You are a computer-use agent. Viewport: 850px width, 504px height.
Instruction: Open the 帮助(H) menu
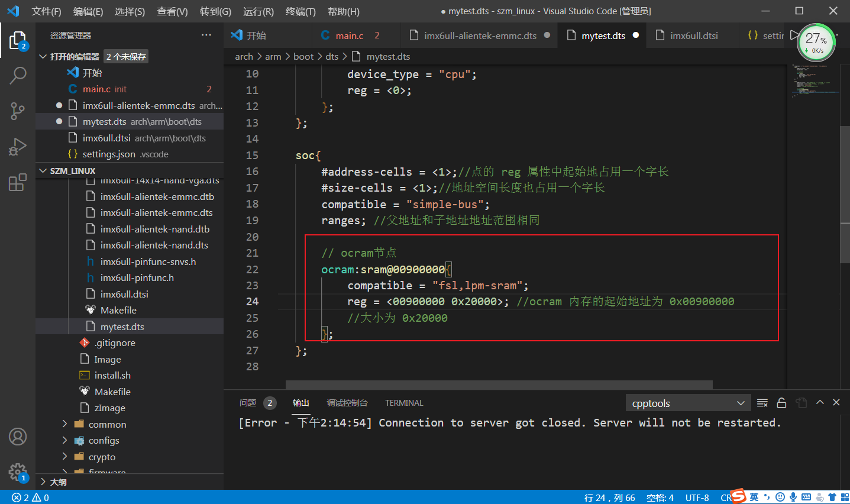tap(343, 11)
